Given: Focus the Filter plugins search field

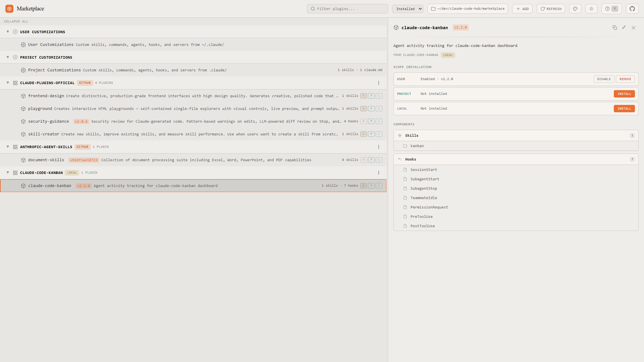Looking at the screenshot, I should [347, 9].
